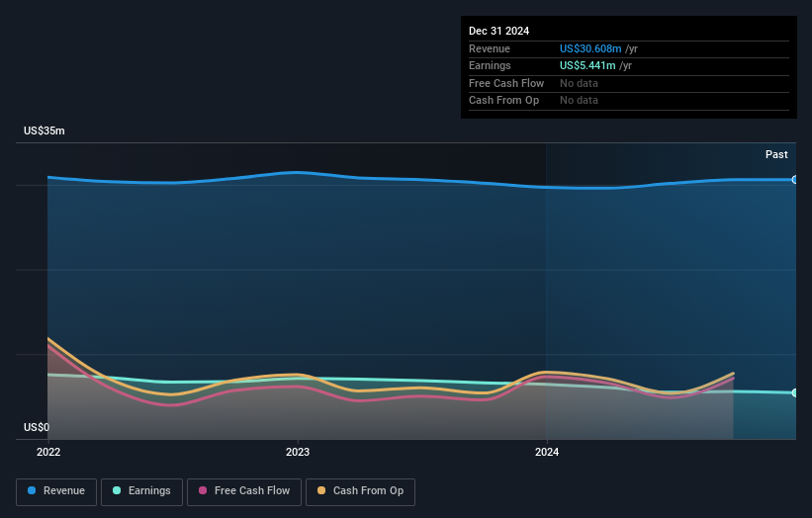The image size is (812, 518).
Task: Select the 2023 x-axis label
Action: (298, 452)
